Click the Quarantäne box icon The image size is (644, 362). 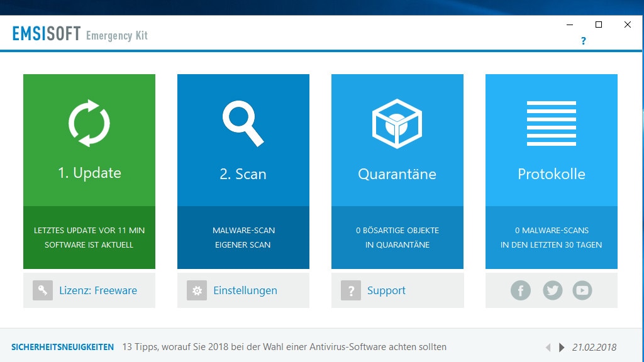[x=397, y=124]
